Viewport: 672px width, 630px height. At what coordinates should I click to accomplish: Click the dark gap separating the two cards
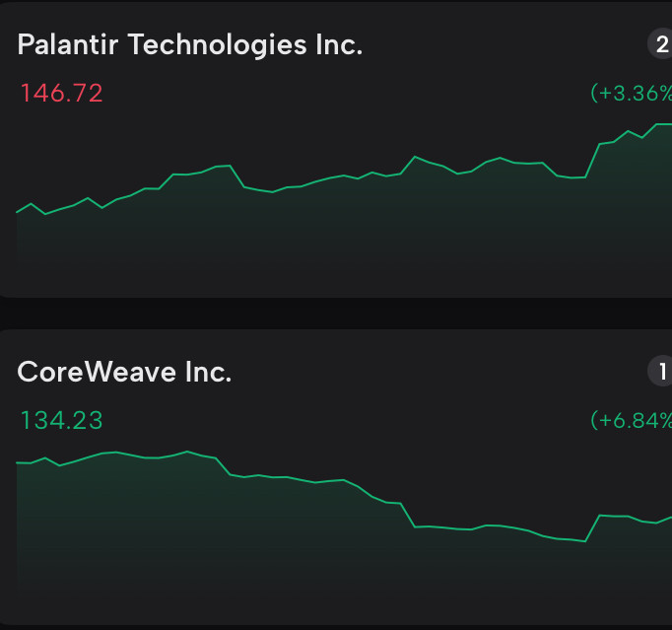click(335, 314)
